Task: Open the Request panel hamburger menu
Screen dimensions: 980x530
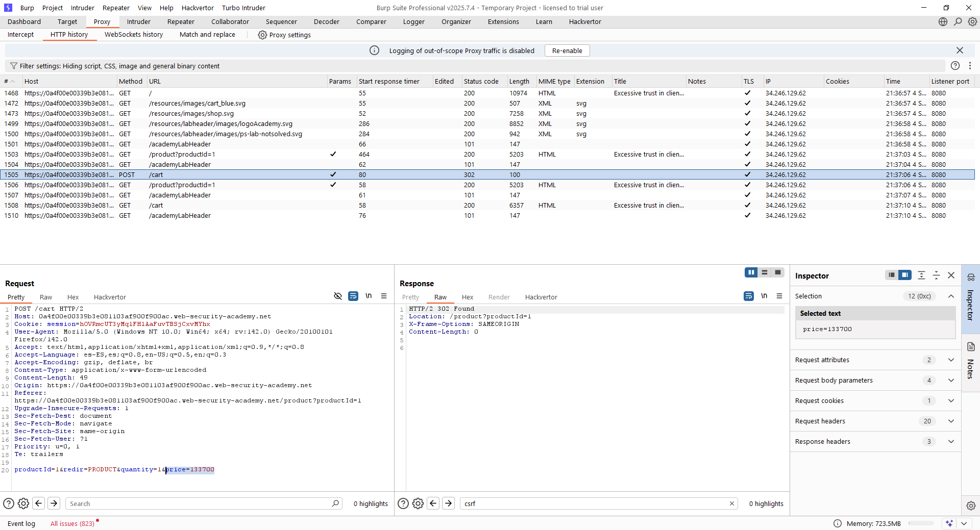Action: 384,296
